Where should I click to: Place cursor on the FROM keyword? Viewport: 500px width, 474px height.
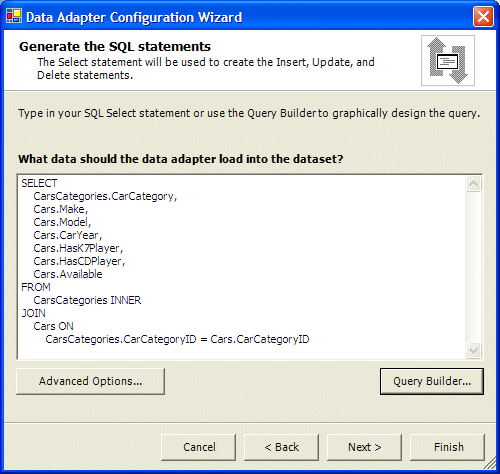[36, 287]
